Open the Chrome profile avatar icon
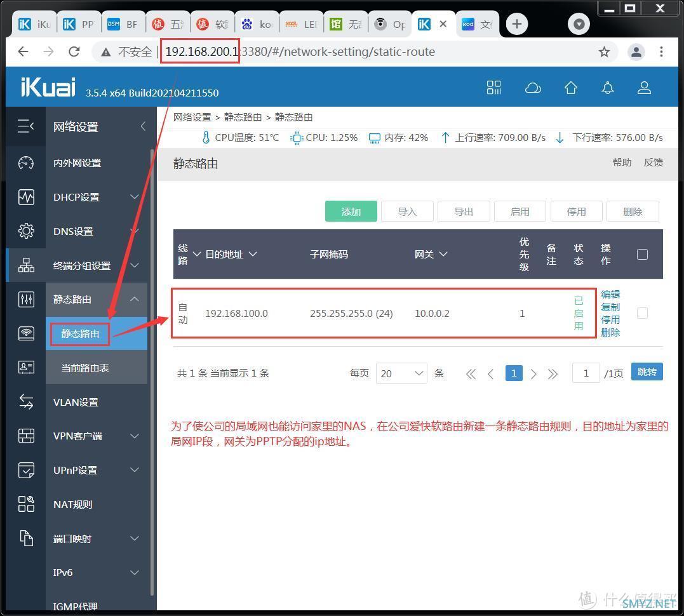 [x=636, y=52]
